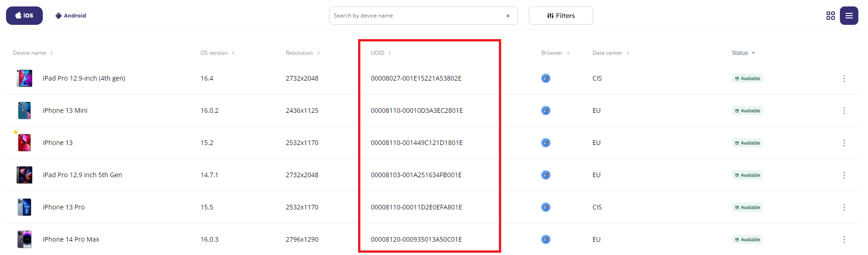Clear the search field with the X

tap(508, 16)
